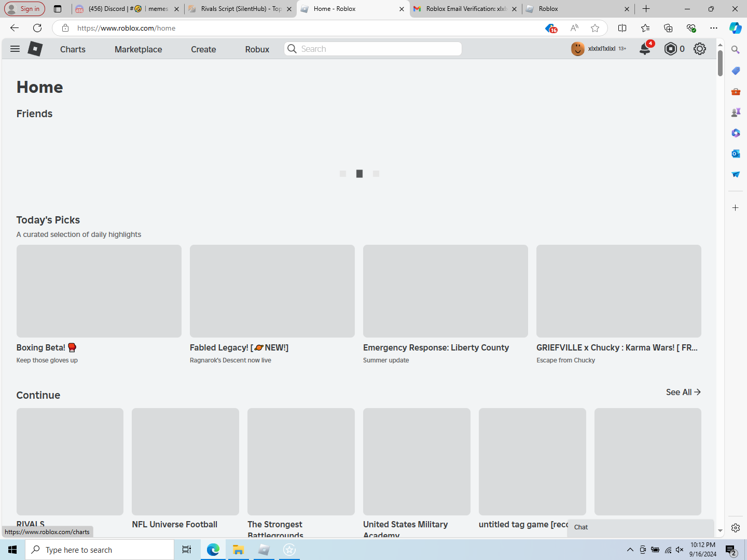
Task: Open United States Military Academy thumbnail
Action: click(x=417, y=461)
